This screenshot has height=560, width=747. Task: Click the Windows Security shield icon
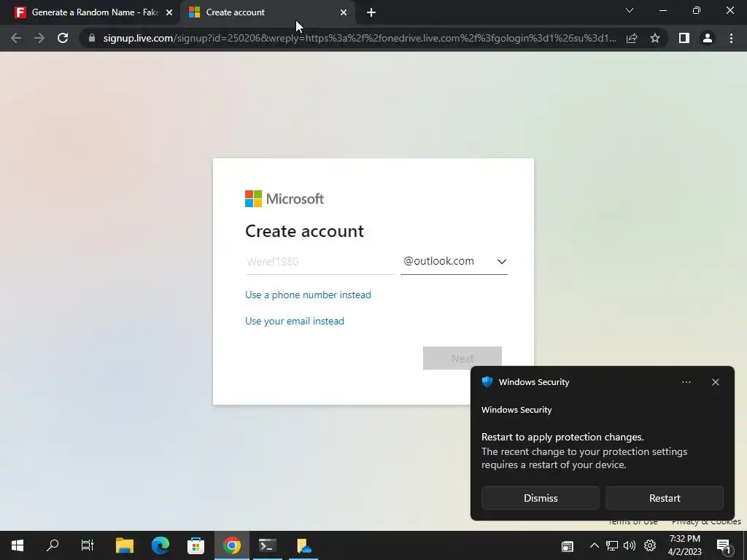[x=487, y=382]
